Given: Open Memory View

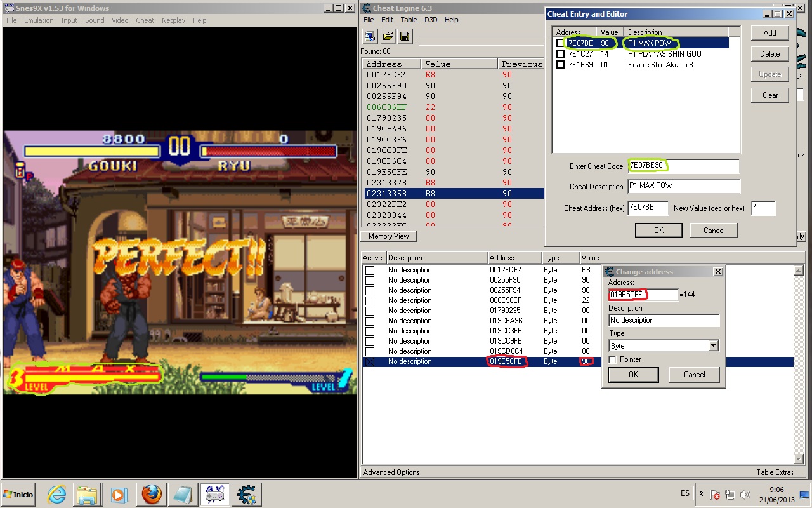Looking at the screenshot, I should pos(389,236).
